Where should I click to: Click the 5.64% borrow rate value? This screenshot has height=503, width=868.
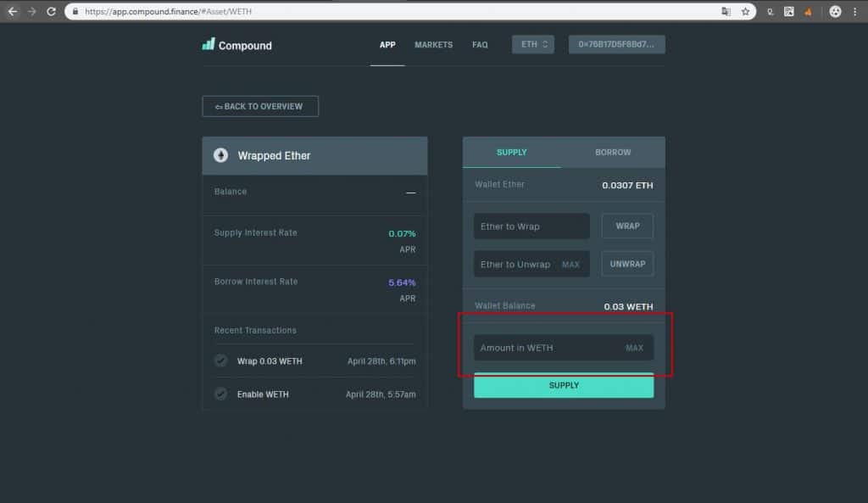point(402,282)
